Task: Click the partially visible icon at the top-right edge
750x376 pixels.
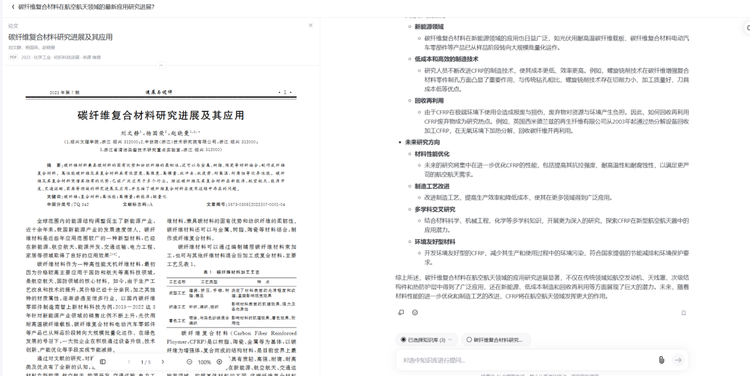Action: pos(747,28)
